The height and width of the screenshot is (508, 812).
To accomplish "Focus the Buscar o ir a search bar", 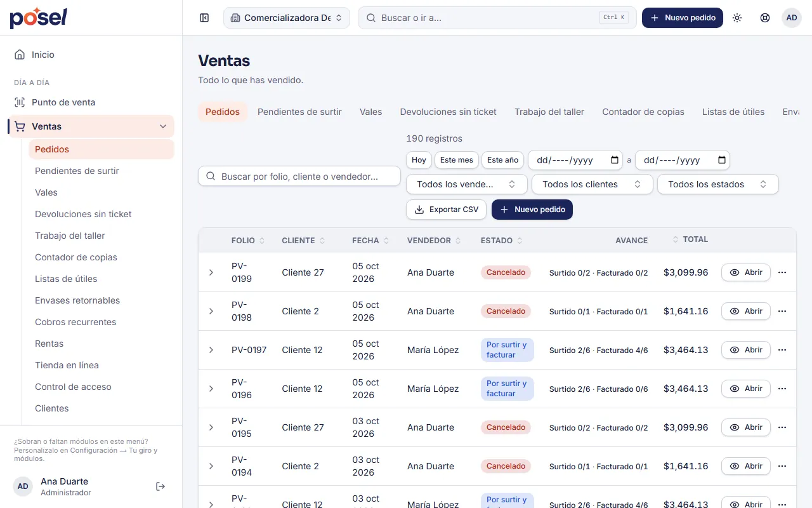I will 497,18.
